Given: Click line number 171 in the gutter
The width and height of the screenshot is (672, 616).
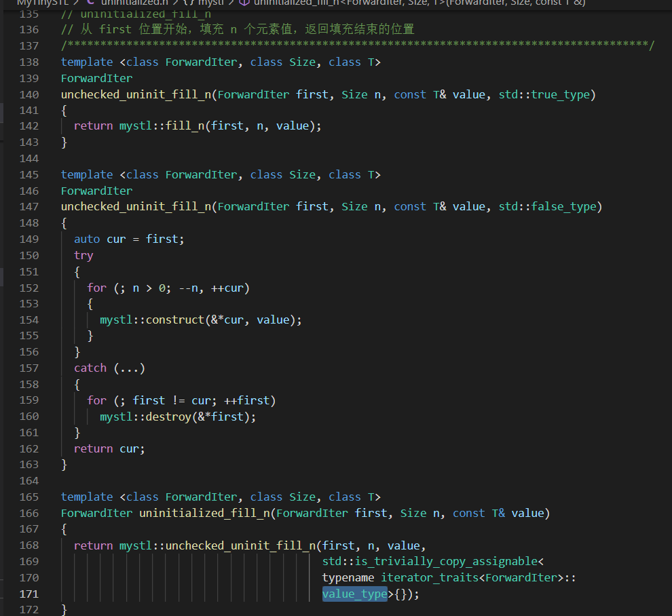Looking at the screenshot, I should click(29, 594).
